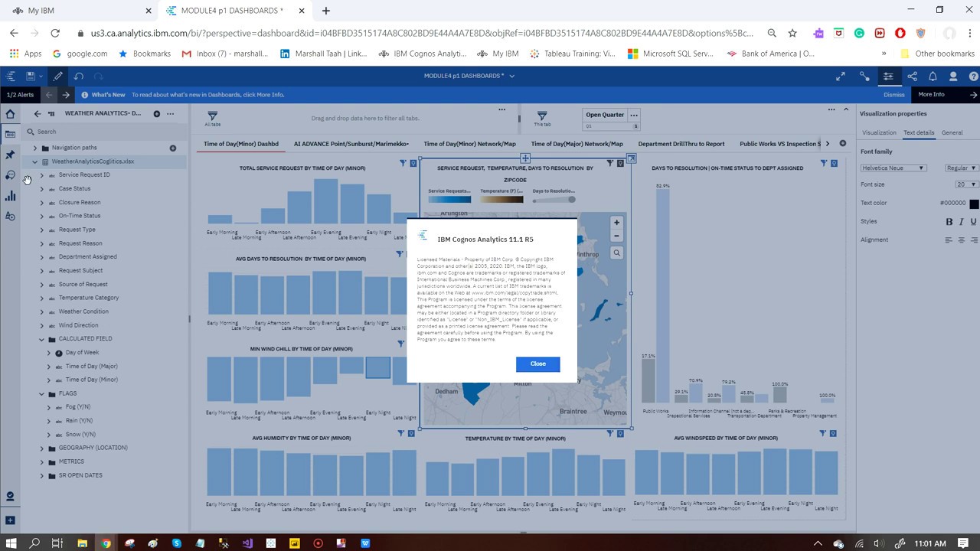Switch to AI ADVANCE Point/Sunburst/Marimekko tab
Viewport: 980px width, 551px height.
coord(351,144)
